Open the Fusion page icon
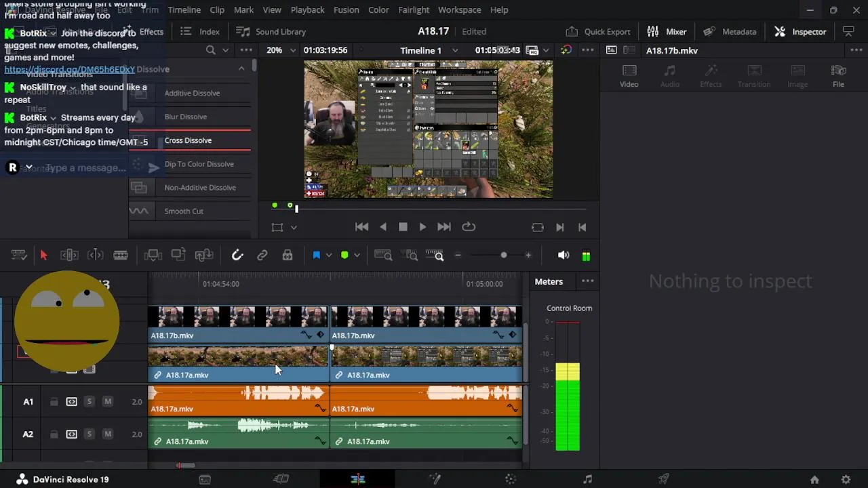 (x=435, y=479)
